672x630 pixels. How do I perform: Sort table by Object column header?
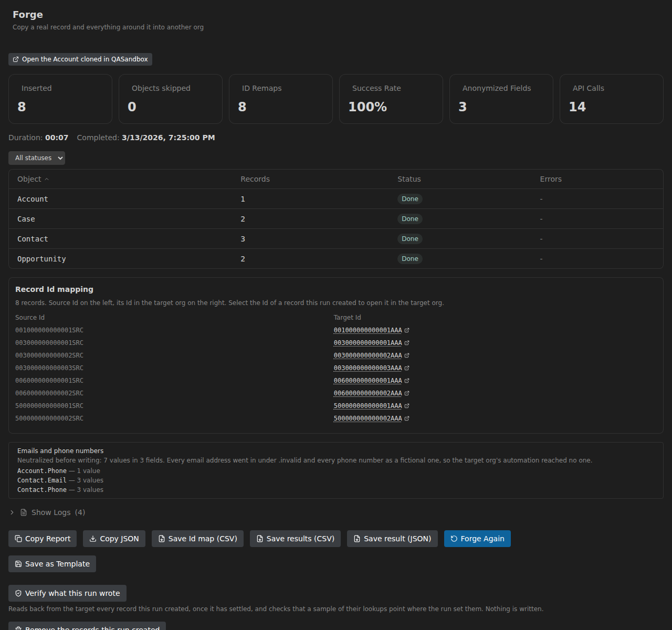point(33,179)
